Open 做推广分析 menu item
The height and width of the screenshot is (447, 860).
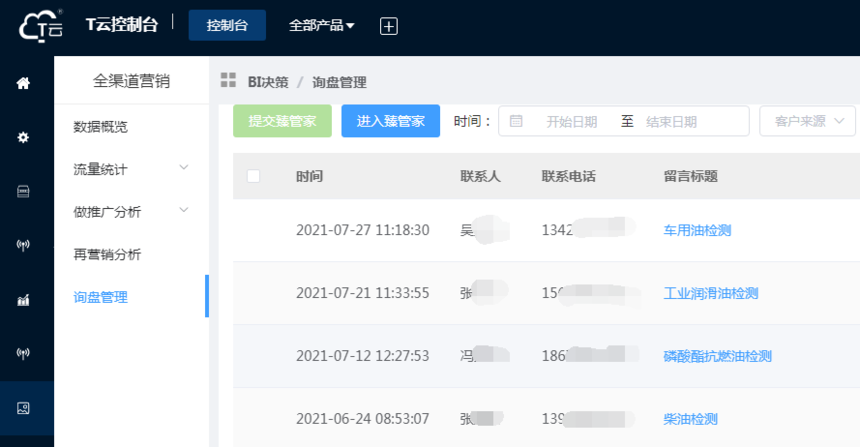pyautogui.click(x=108, y=212)
